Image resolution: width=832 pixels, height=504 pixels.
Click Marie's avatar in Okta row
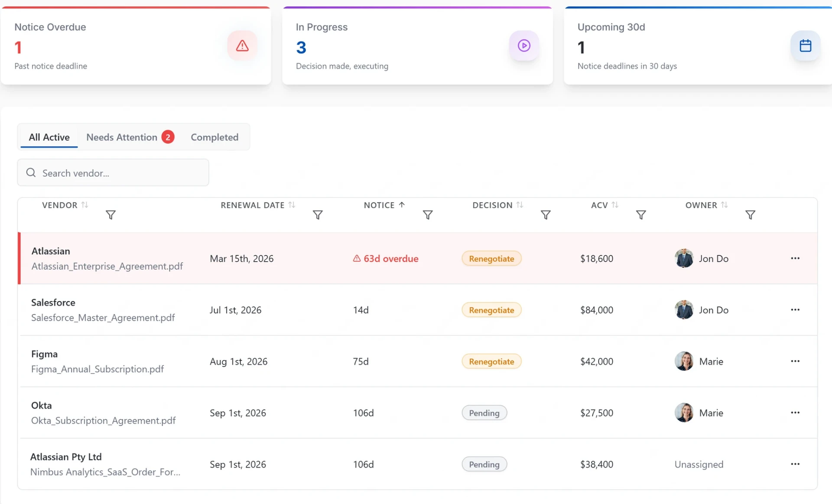684,413
